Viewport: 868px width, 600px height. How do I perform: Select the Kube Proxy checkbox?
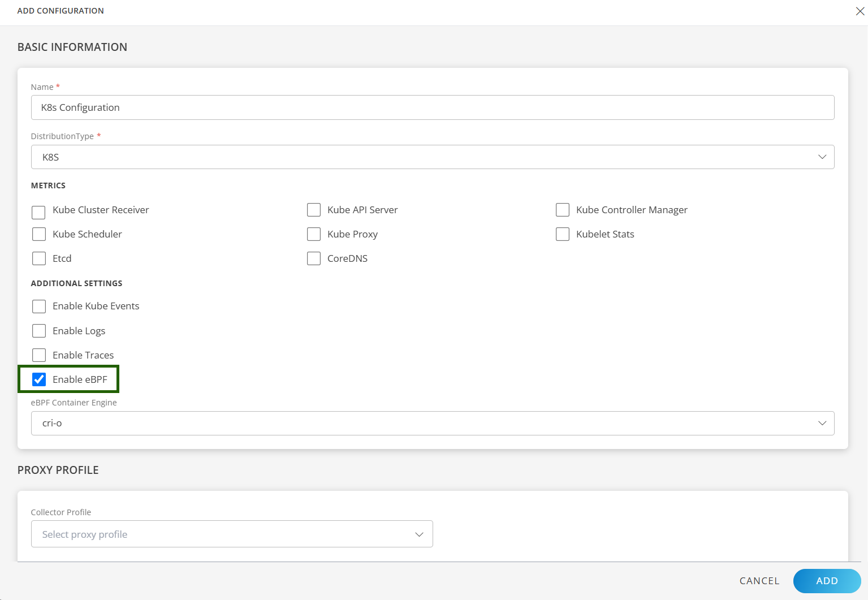314,234
